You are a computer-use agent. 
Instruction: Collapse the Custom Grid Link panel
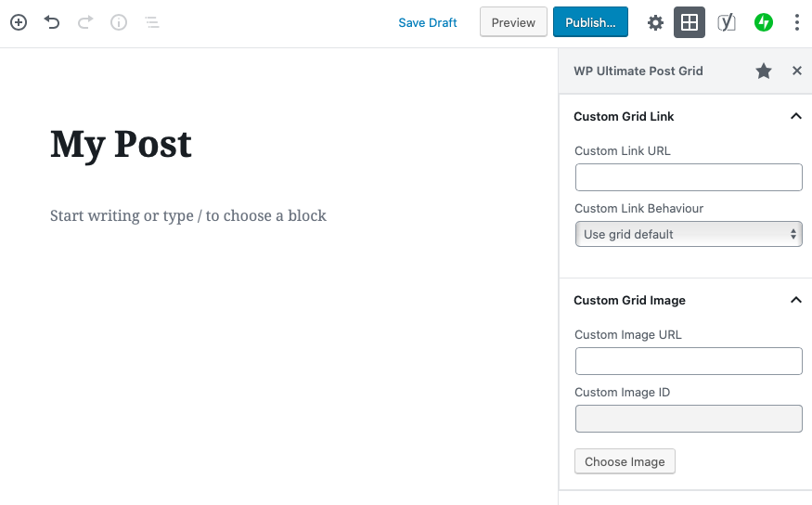click(796, 117)
